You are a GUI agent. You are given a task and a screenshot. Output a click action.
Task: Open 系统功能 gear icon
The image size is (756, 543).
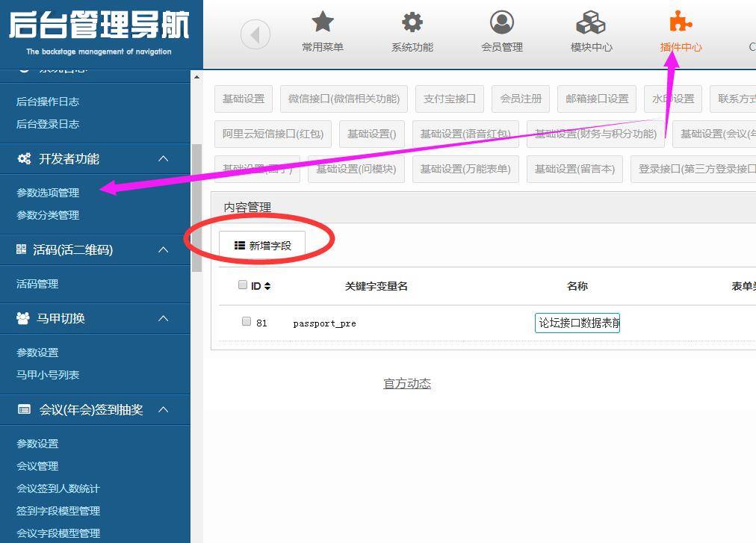tap(412, 22)
